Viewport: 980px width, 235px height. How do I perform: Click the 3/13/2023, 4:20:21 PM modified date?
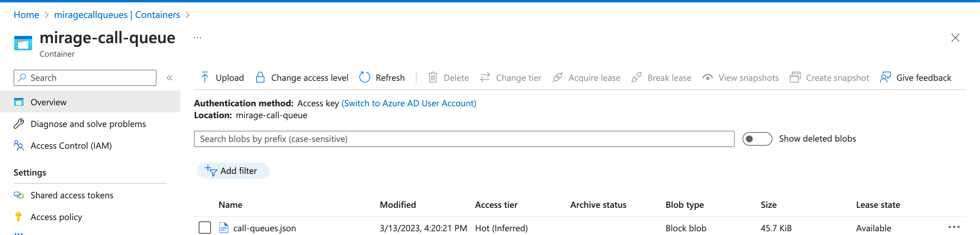[423, 228]
